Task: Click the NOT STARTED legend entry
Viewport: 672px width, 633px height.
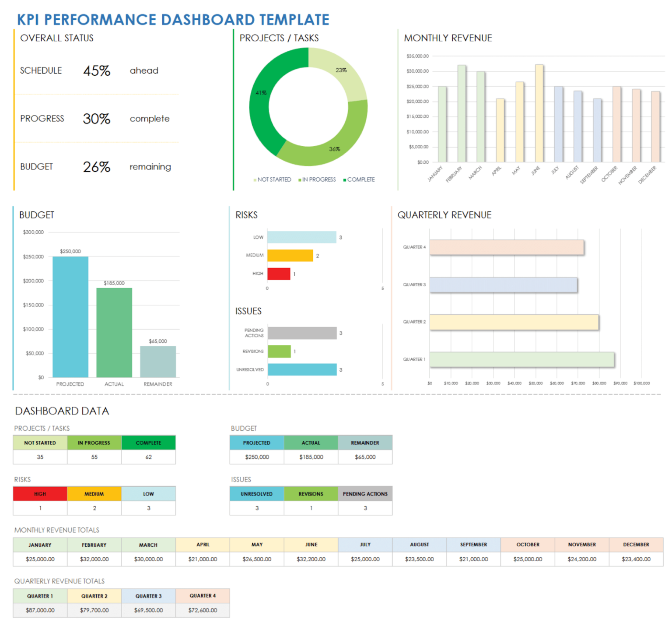Action: click(272, 179)
